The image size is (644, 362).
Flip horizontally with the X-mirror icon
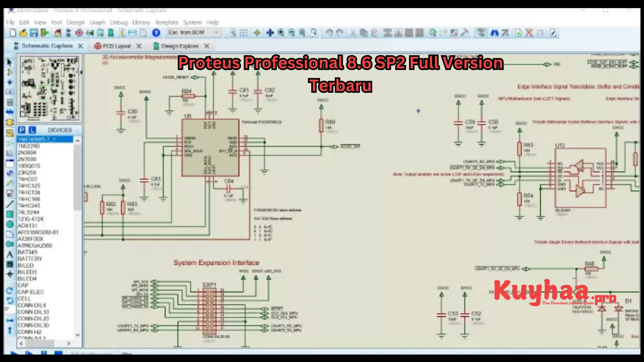[10, 321]
